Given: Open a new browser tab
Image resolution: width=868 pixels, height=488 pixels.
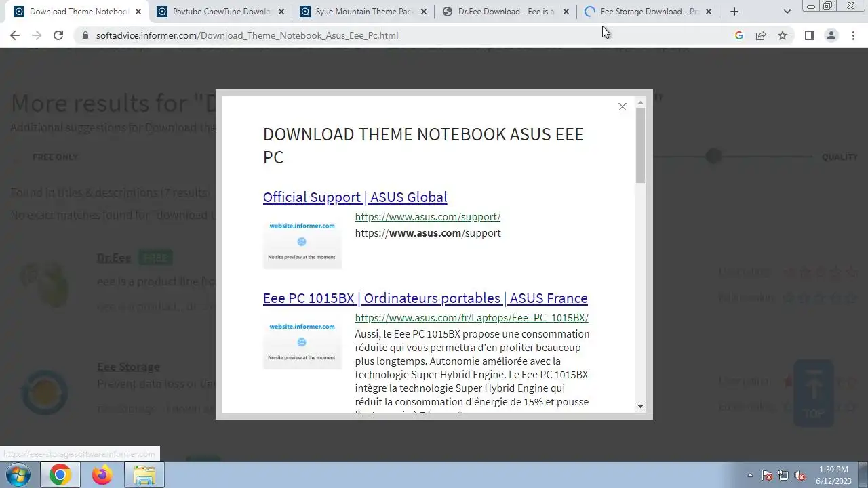Looking at the screenshot, I should (734, 12).
